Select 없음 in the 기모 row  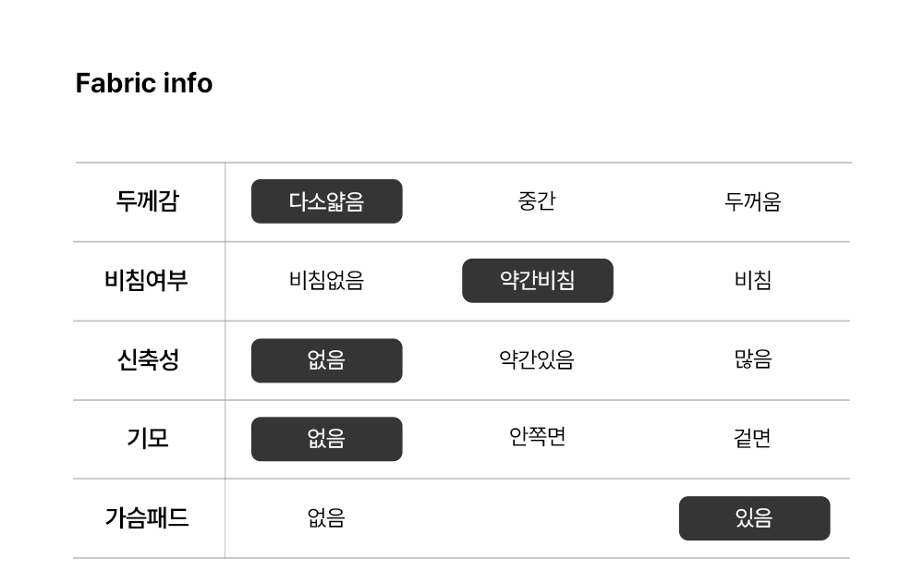(326, 439)
